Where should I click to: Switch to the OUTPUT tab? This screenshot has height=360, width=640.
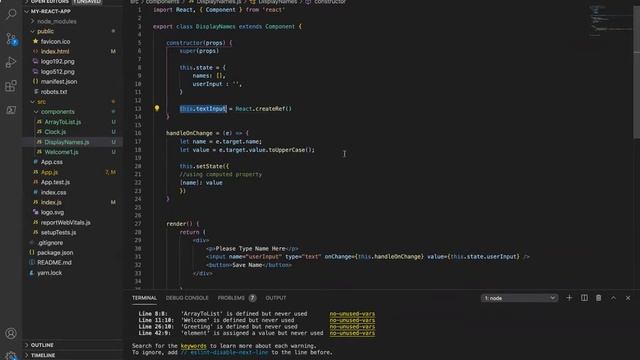click(276, 298)
